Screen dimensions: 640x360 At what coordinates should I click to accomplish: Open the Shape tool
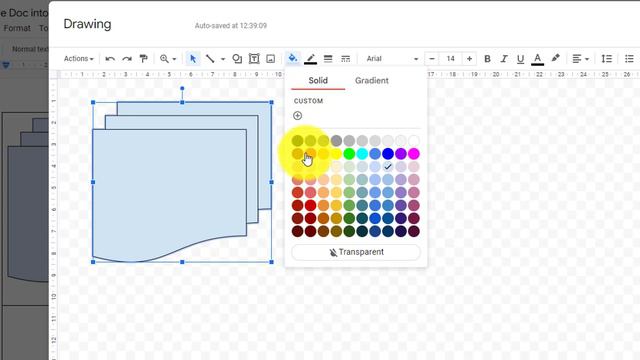click(237, 59)
